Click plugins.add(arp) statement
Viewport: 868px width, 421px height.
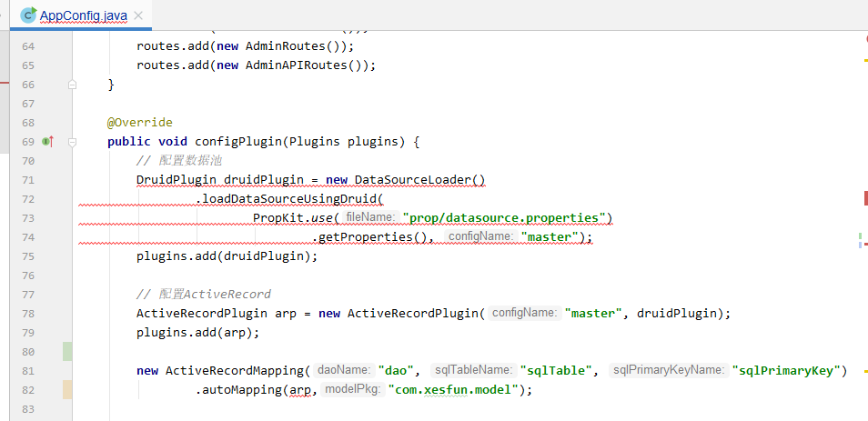(198, 333)
